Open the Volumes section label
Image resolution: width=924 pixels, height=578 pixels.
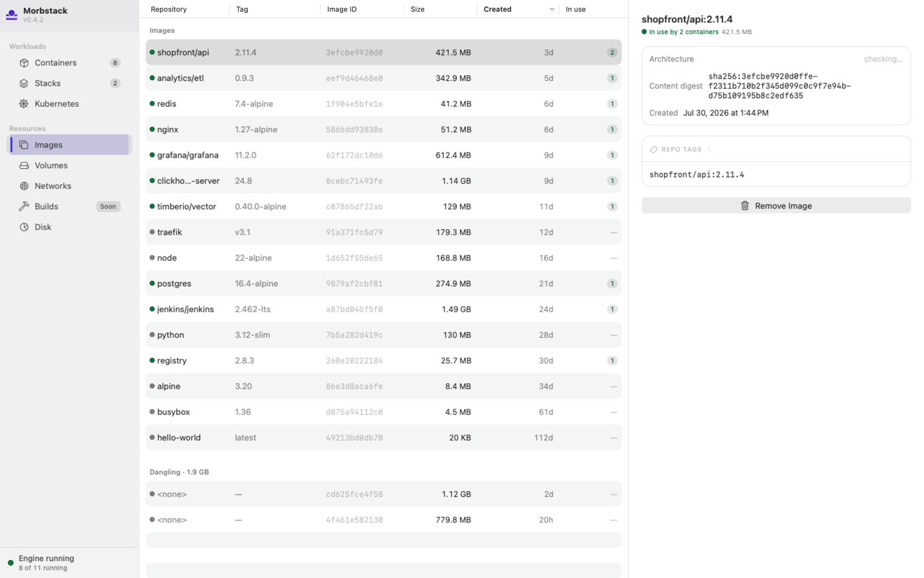click(x=51, y=165)
